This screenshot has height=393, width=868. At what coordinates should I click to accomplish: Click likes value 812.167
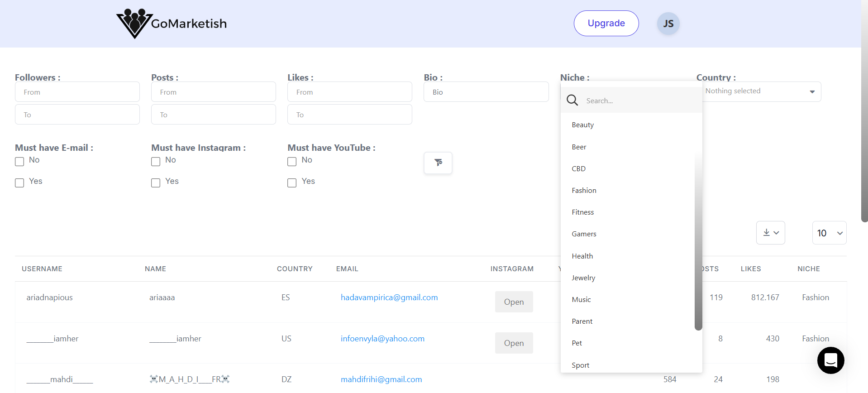pyautogui.click(x=765, y=297)
